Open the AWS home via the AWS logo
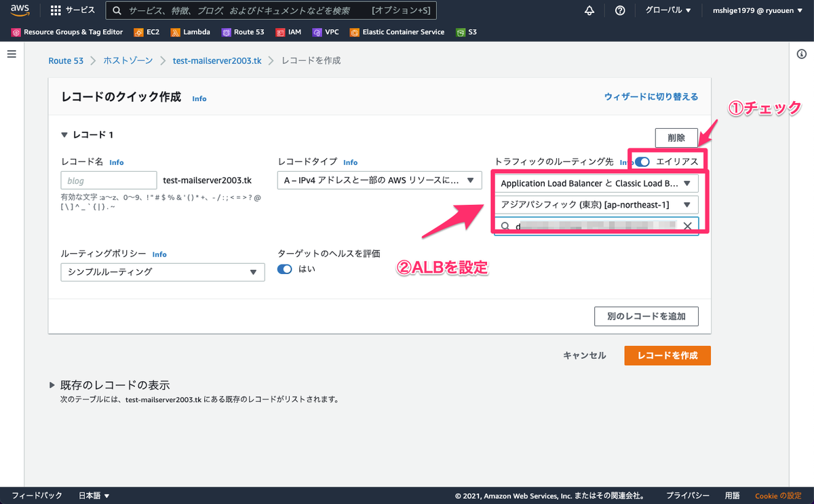The width and height of the screenshot is (814, 504). click(19, 10)
